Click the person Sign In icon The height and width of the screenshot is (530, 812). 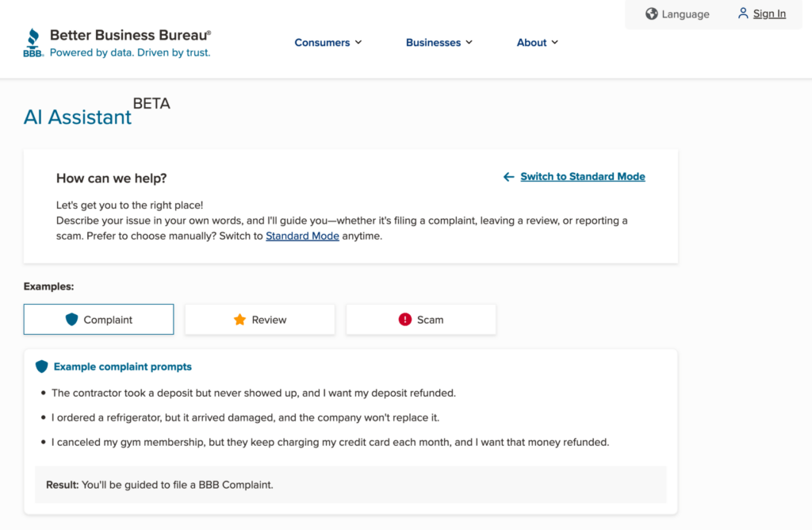click(x=743, y=13)
